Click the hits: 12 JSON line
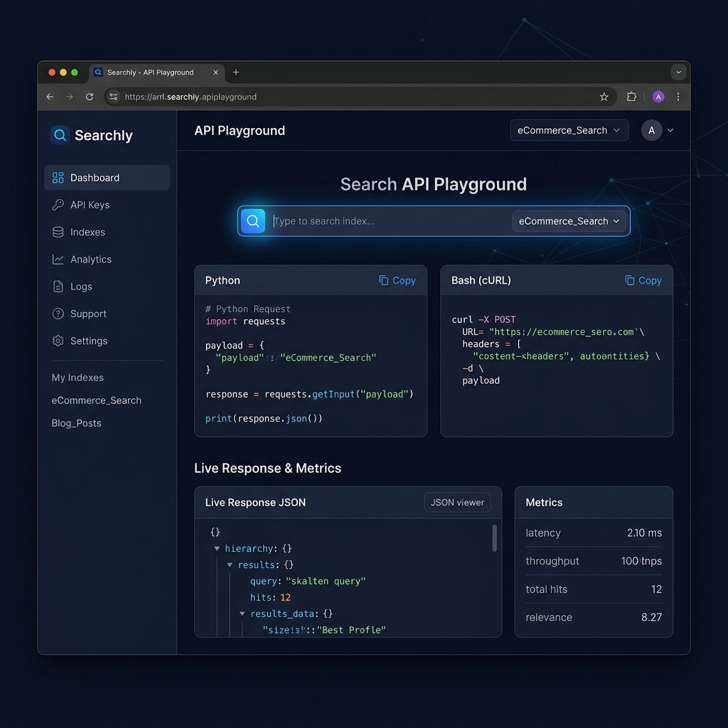728x728 pixels. point(270,597)
